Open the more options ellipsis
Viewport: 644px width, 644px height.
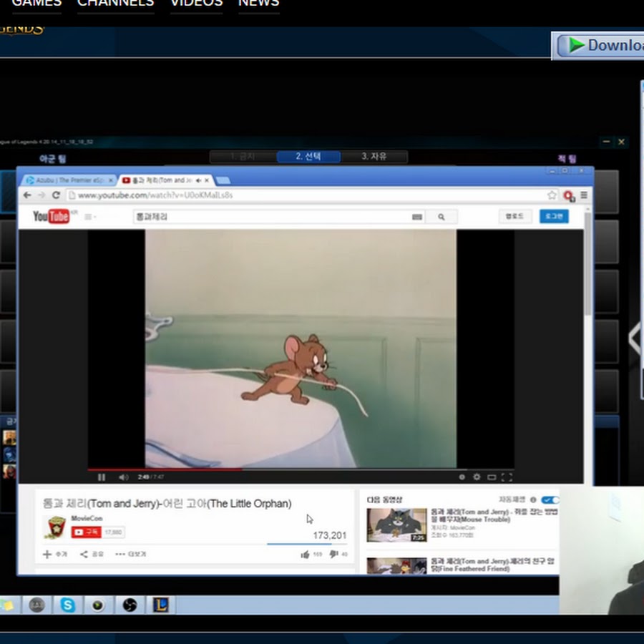(131, 554)
